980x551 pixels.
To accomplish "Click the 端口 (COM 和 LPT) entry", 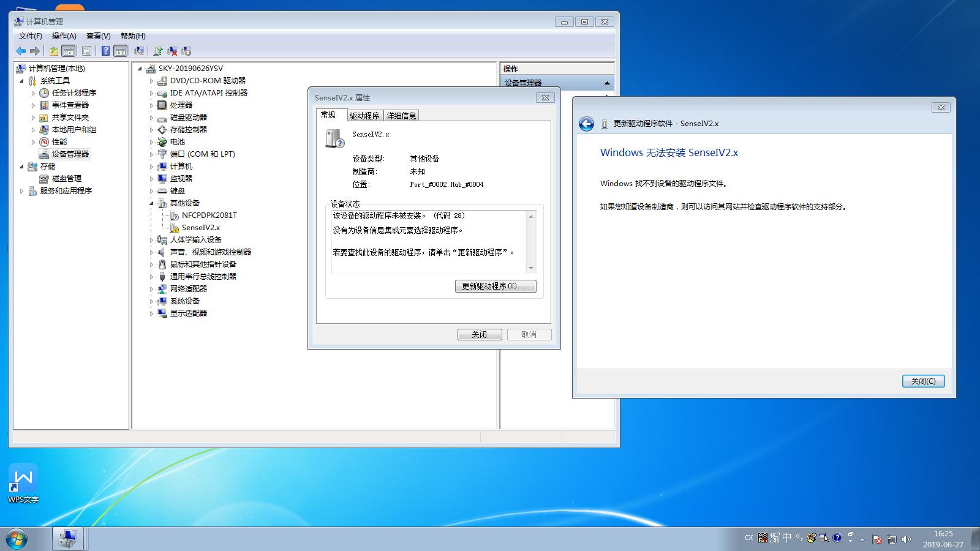I will tap(202, 154).
